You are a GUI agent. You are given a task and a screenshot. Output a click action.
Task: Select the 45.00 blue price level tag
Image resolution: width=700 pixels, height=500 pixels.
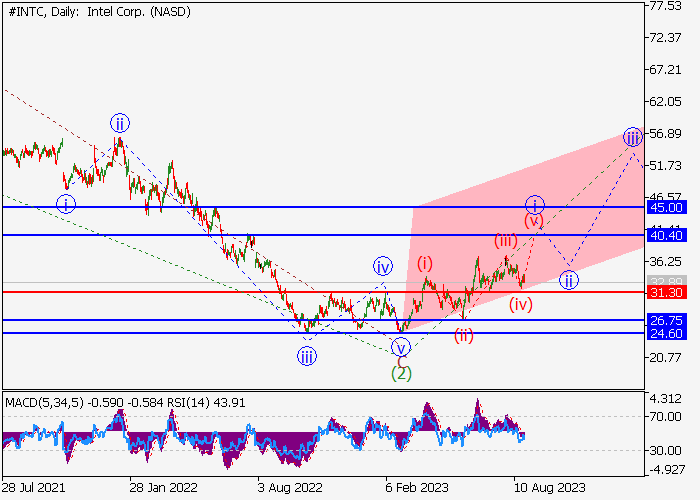[x=667, y=208]
